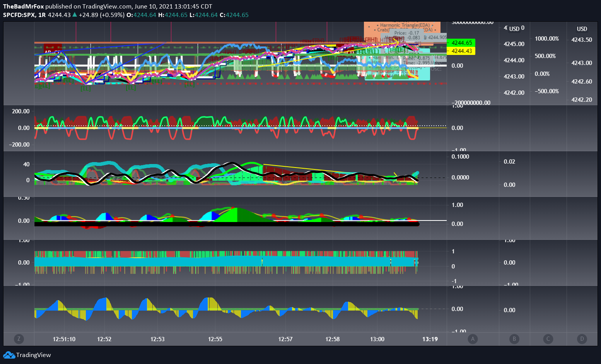Open author profile TheBadMrFox
The width and height of the screenshot is (601, 364).
click(x=23, y=7)
